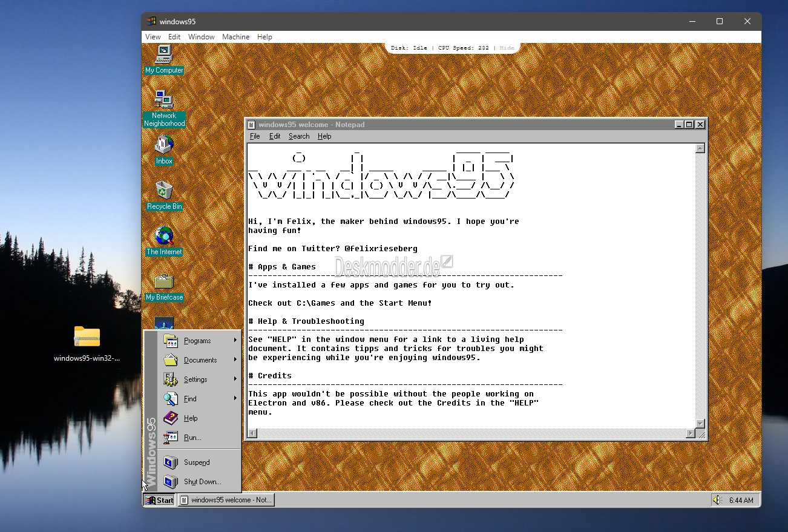Open Notepad File menu
The image size is (788, 532).
(255, 136)
